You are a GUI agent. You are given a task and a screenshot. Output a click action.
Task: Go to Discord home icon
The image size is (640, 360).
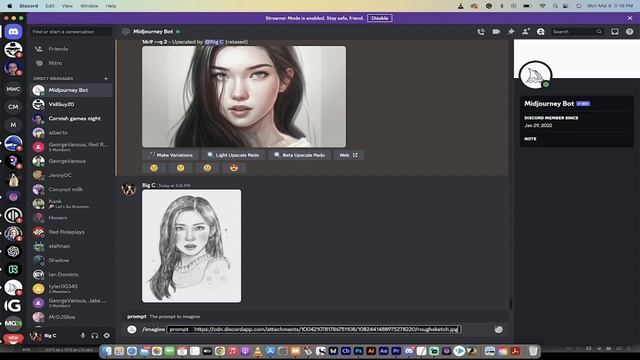coord(13,31)
